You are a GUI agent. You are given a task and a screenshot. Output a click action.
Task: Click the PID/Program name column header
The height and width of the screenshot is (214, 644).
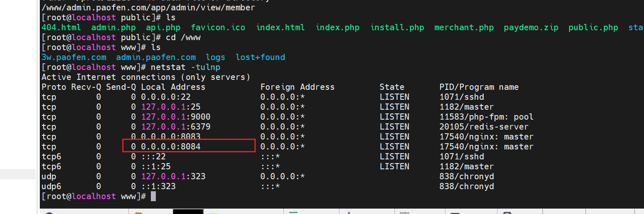(x=479, y=87)
